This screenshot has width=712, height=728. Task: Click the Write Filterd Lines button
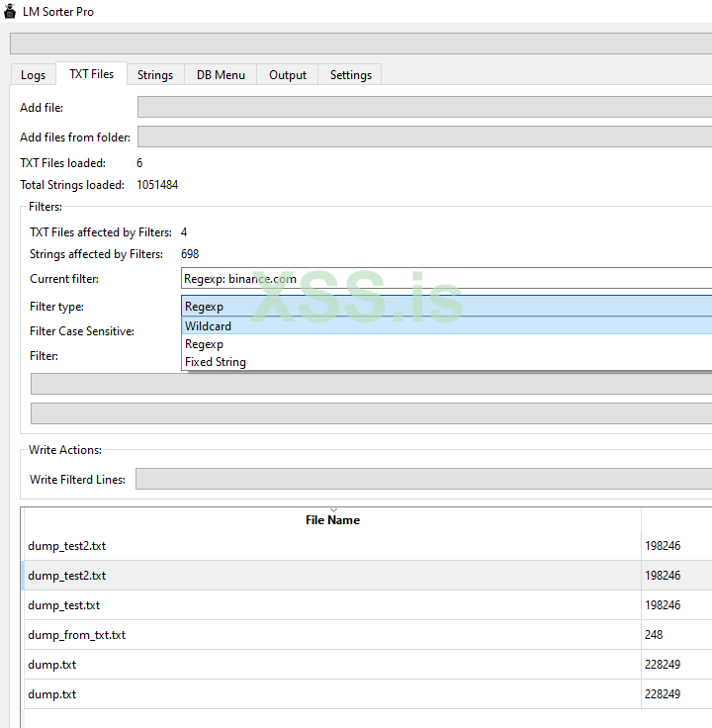(424, 479)
